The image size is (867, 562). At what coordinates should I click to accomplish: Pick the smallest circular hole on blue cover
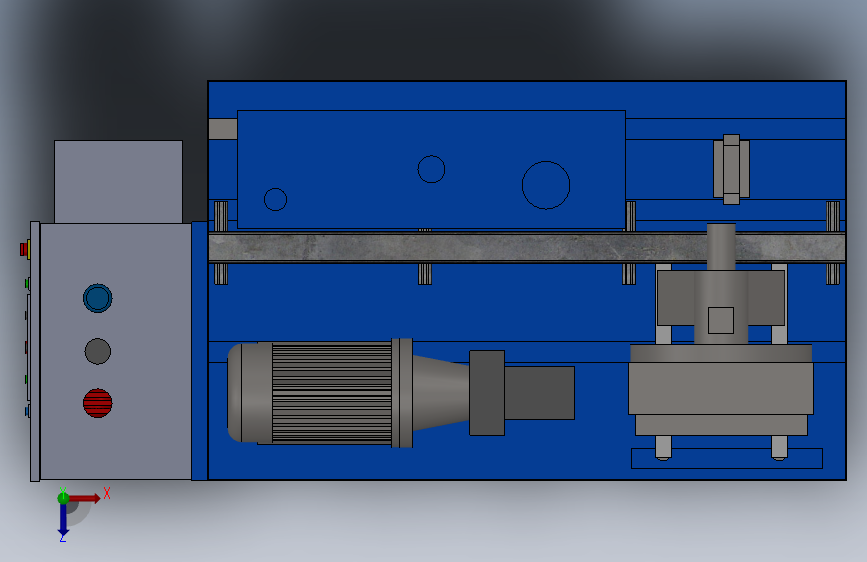click(x=275, y=200)
